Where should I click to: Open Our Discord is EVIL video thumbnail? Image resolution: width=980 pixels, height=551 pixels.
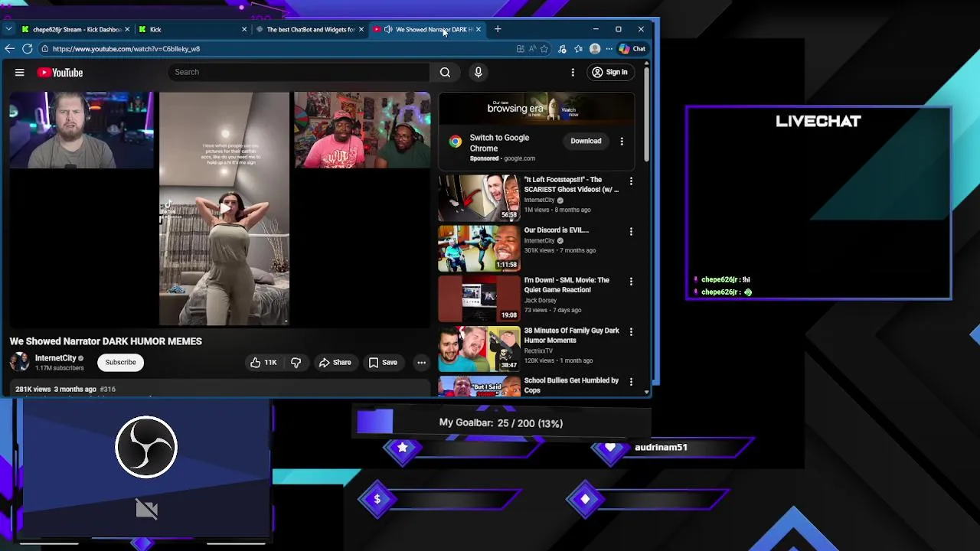(x=479, y=248)
